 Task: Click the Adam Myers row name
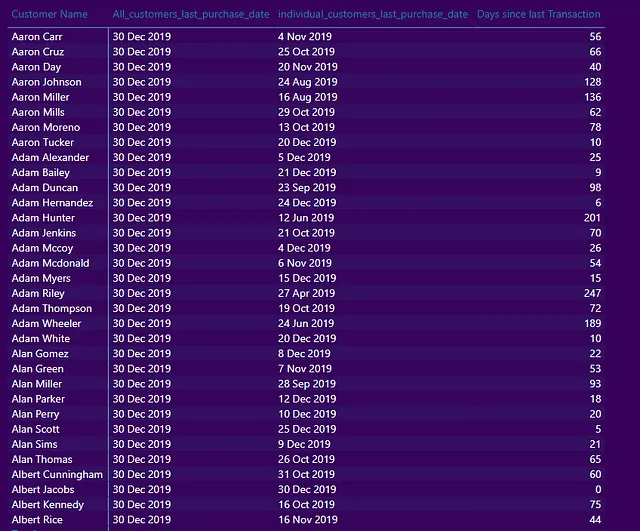[x=41, y=278]
